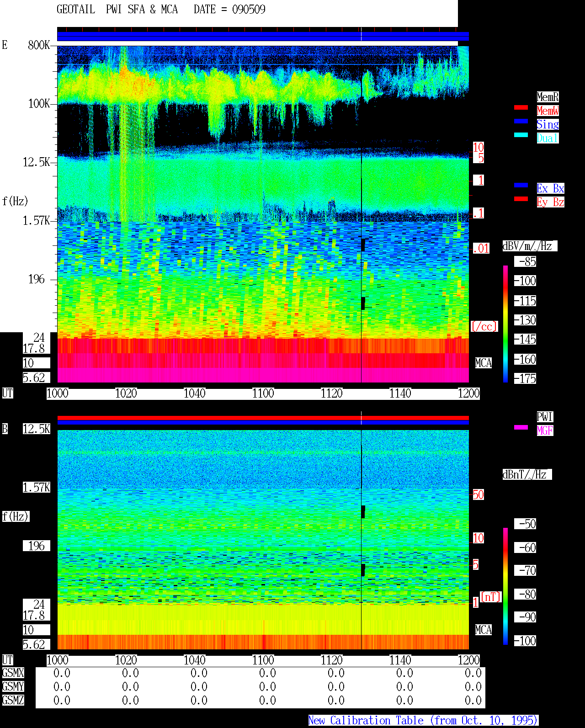Click the GSMX row label

point(13,673)
